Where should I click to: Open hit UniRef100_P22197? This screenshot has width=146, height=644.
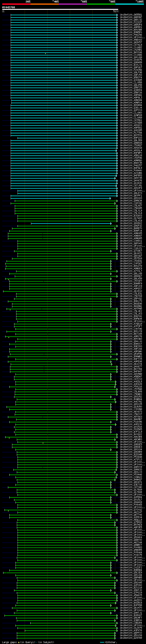tap(131, 22)
